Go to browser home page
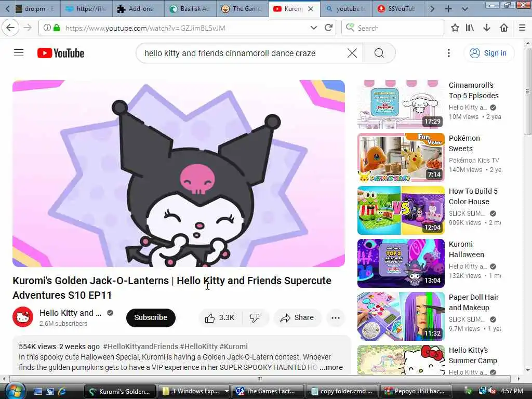 [x=504, y=28]
